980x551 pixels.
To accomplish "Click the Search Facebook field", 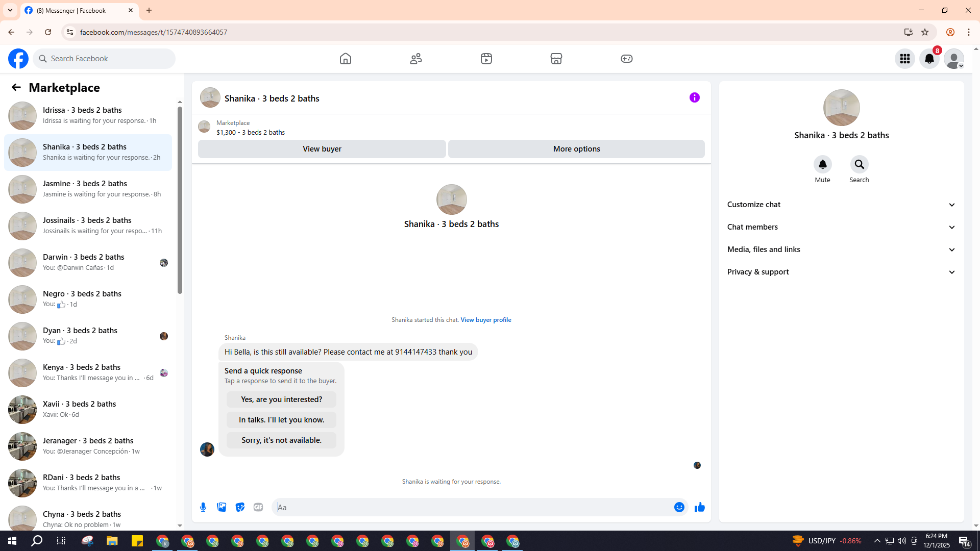I will coord(104,59).
